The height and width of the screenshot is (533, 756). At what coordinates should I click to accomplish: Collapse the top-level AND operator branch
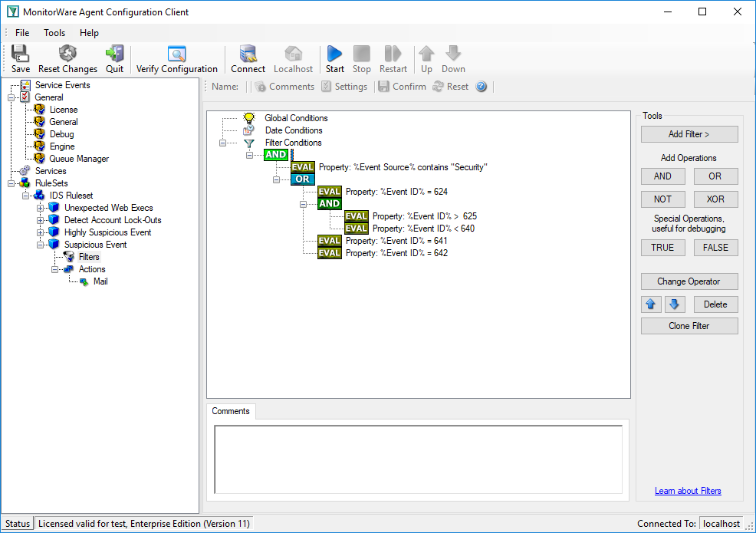[x=249, y=156]
